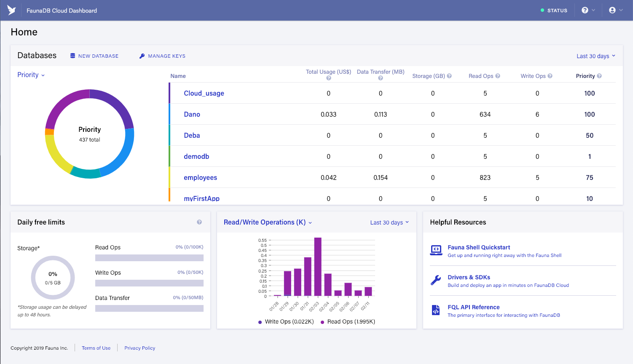Open the Privacy Policy link
The height and width of the screenshot is (364, 633).
pos(139,348)
